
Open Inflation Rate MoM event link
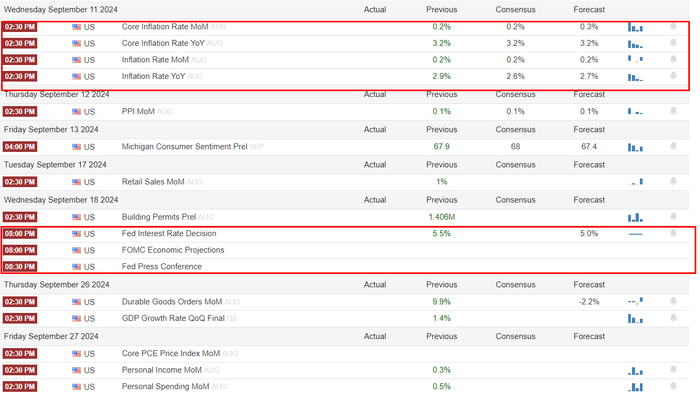(x=155, y=60)
